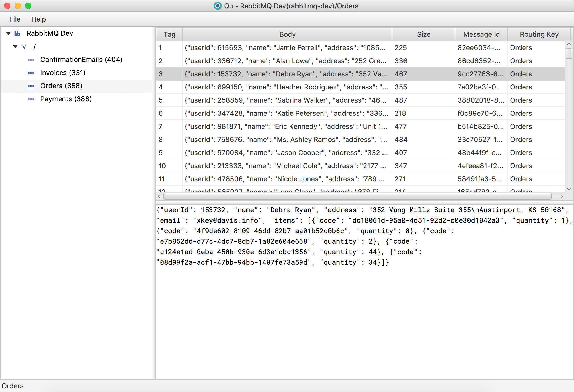
Task: Click the Invoices queue icon
Action: tap(31, 73)
